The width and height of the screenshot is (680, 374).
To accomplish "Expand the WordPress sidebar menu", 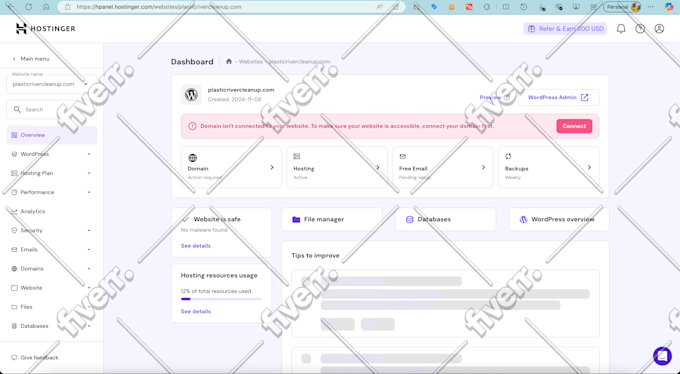I will pyautogui.click(x=89, y=154).
